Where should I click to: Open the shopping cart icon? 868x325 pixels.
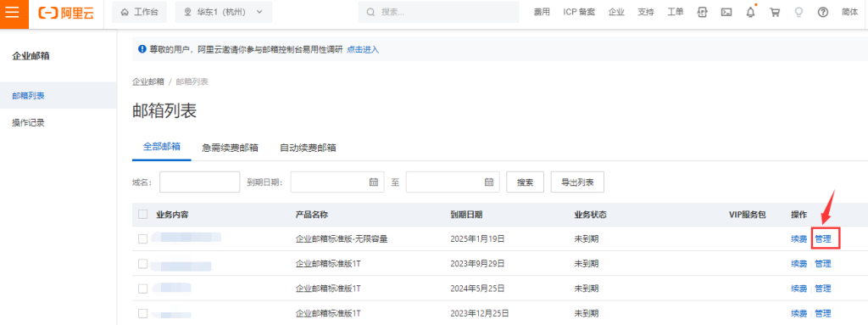[x=775, y=12]
